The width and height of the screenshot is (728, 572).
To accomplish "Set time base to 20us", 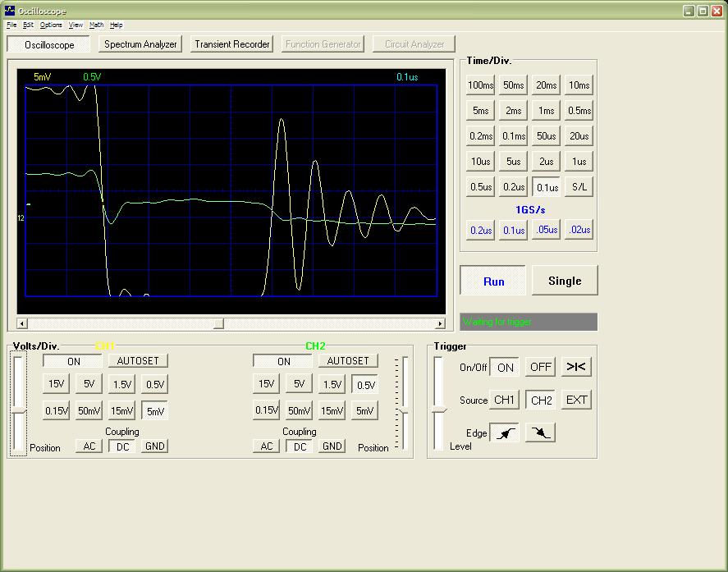I will pyautogui.click(x=579, y=136).
